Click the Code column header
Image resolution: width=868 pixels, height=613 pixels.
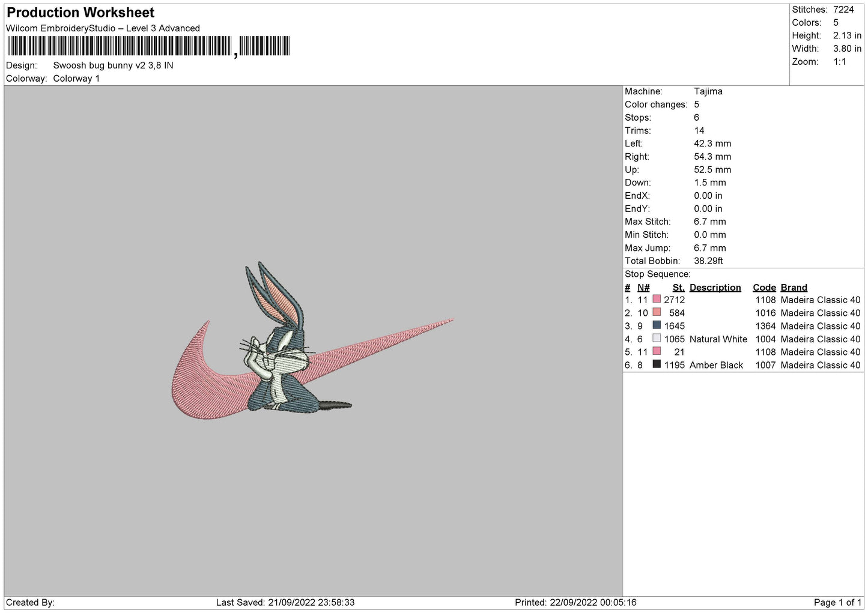tap(764, 288)
